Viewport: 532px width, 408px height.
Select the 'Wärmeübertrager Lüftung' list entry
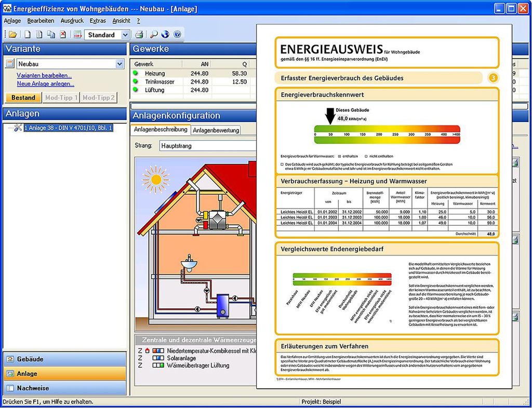pos(198,365)
